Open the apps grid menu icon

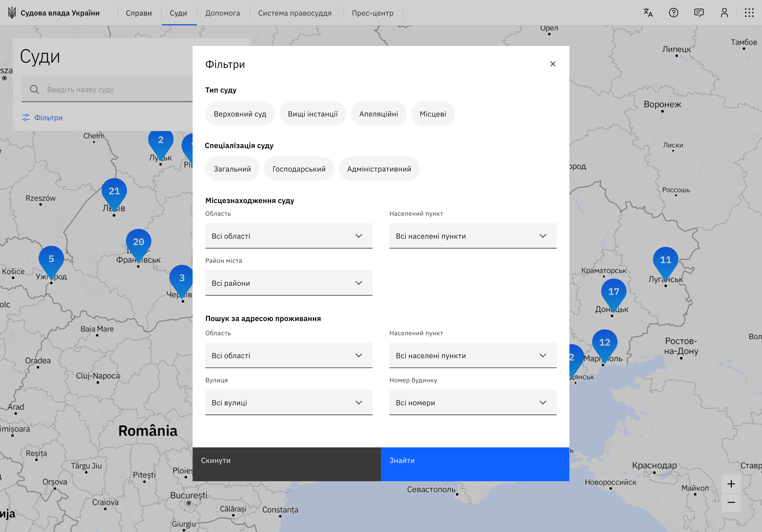749,13
